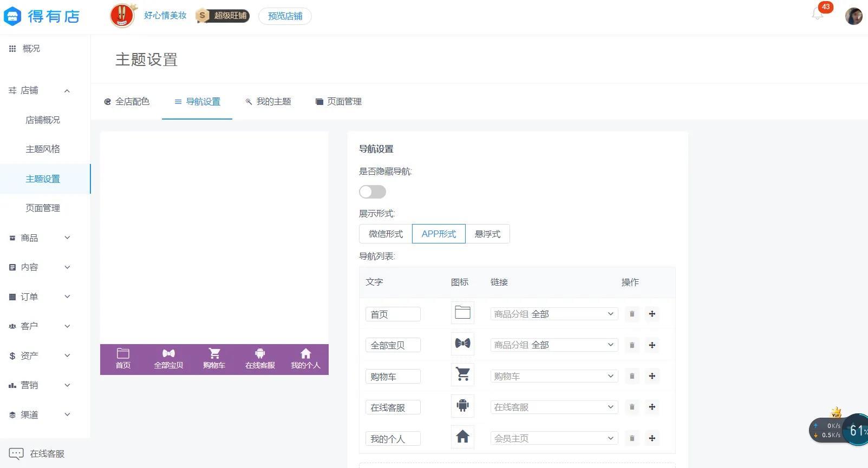The height and width of the screenshot is (468, 868).
Task: Edit the 购物车 text field
Action: pos(393,377)
